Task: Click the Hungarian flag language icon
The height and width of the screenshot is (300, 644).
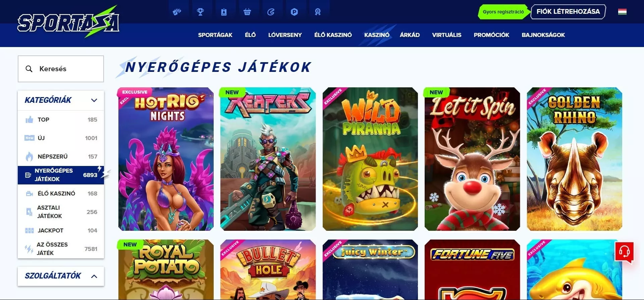Action: (622, 12)
